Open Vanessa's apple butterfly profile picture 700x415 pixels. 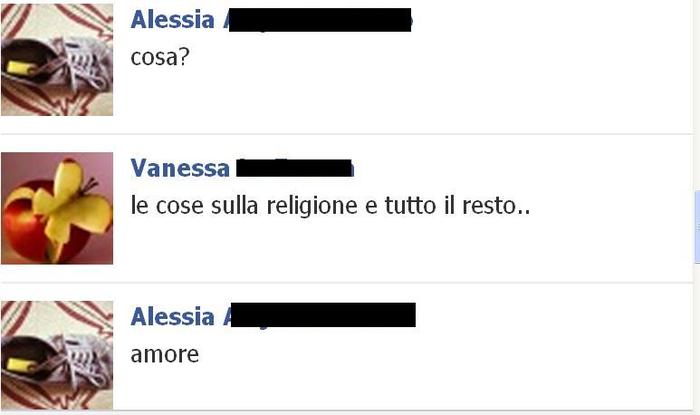[57, 208]
